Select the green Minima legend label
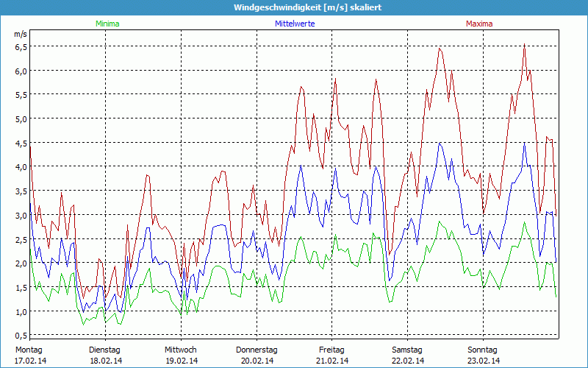The image size is (588, 368). 107,24
